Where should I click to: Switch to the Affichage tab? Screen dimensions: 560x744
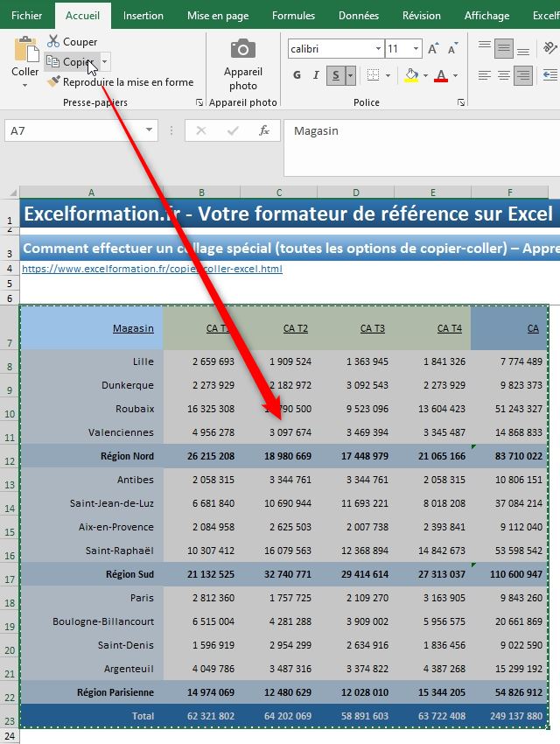(x=487, y=15)
